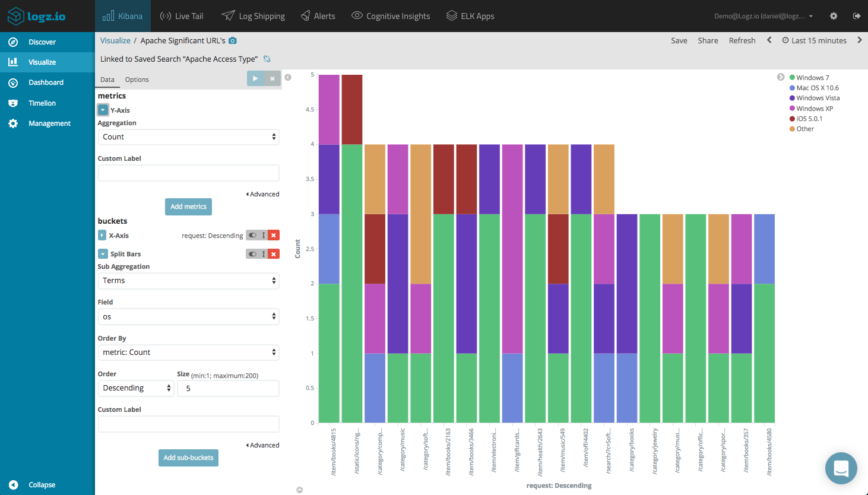Apply changes with the play icon

(x=255, y=78)
